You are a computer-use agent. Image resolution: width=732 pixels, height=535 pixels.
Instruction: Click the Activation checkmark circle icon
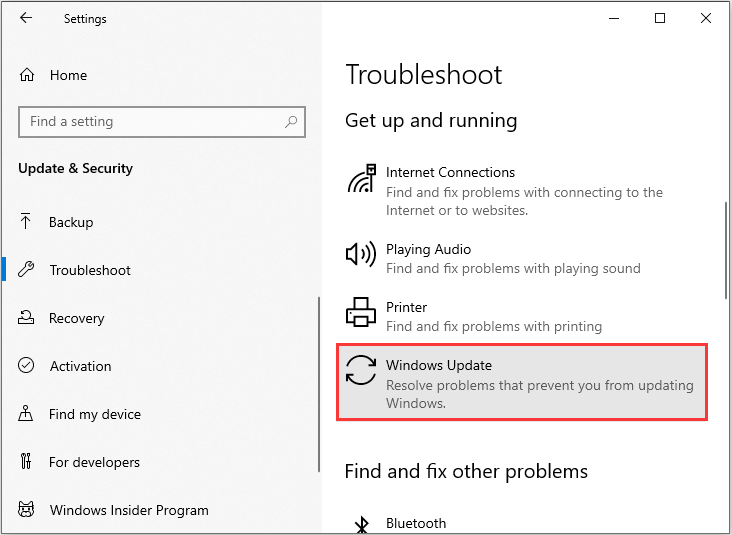(x=27, y=366)
